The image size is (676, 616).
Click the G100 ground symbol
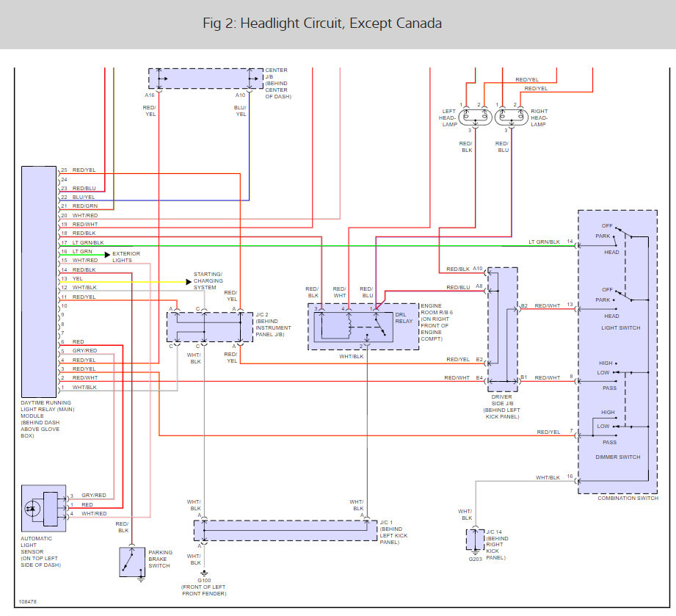point(204,573)
